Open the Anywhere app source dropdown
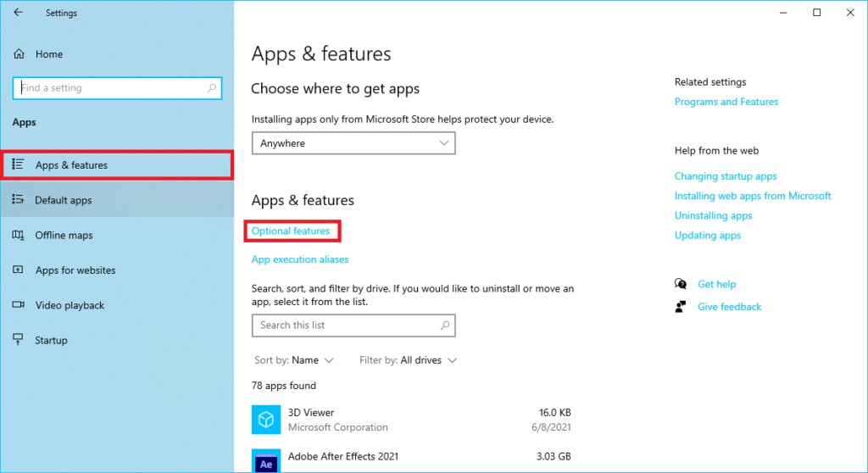 coord(353,143)
